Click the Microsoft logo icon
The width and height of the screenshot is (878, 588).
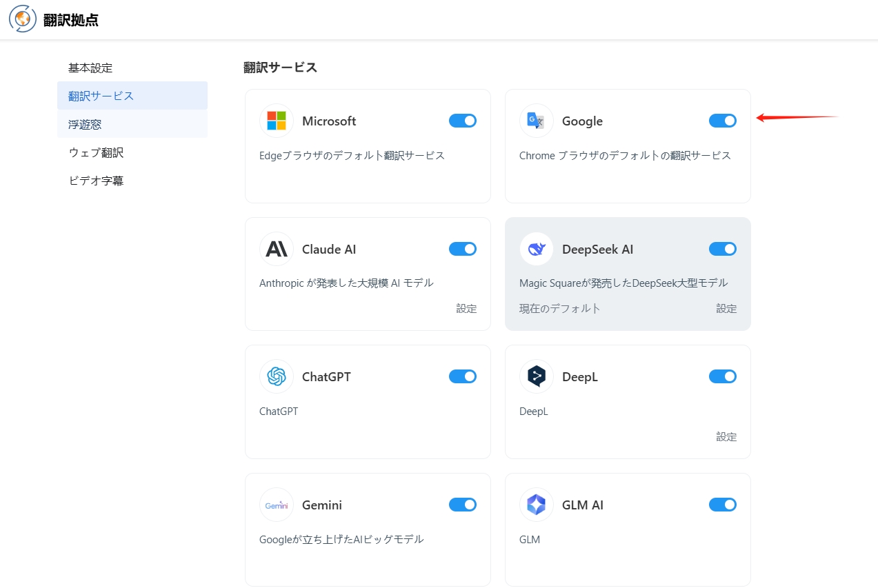click(x=277, y=121)
